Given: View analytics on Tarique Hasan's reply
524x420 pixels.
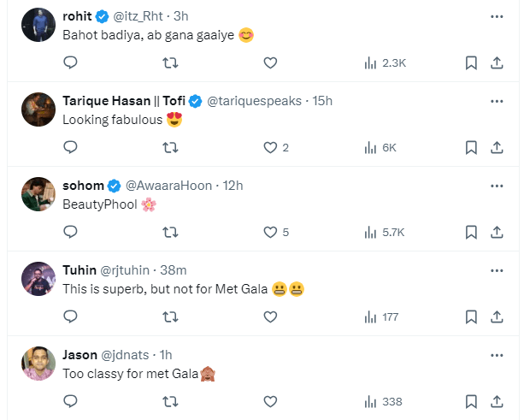Looking at the screenshot, I should (x=380, y=147).
